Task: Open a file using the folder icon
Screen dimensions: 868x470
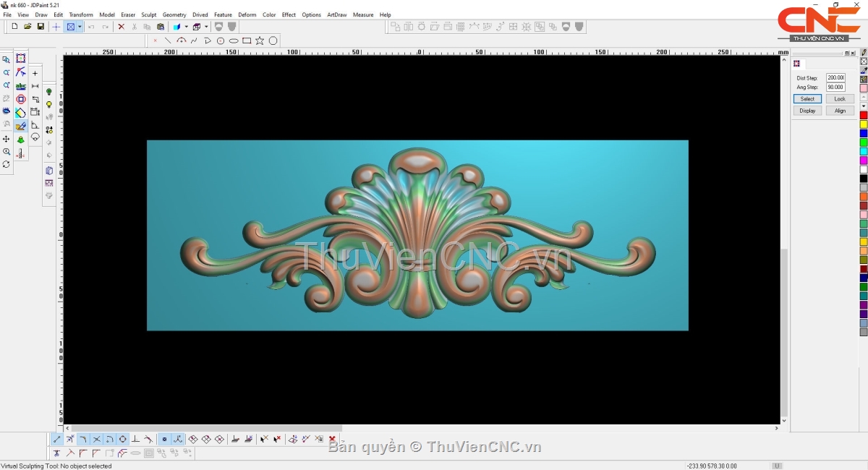Action: 27,27
